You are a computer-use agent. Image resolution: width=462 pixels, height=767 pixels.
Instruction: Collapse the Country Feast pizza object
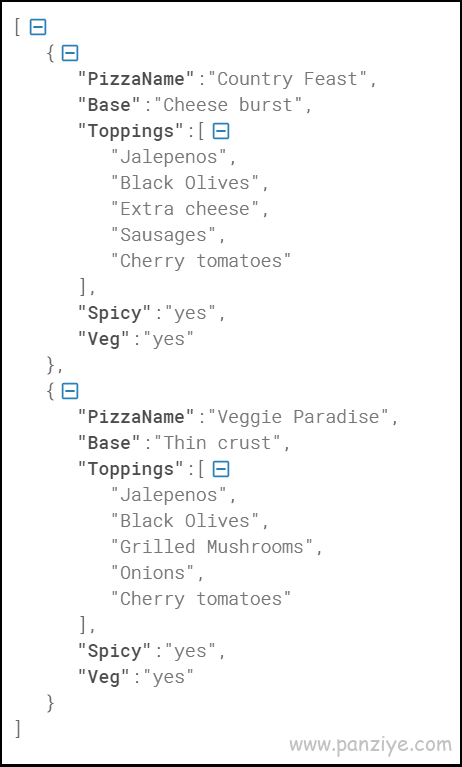[x=70, y=53]
